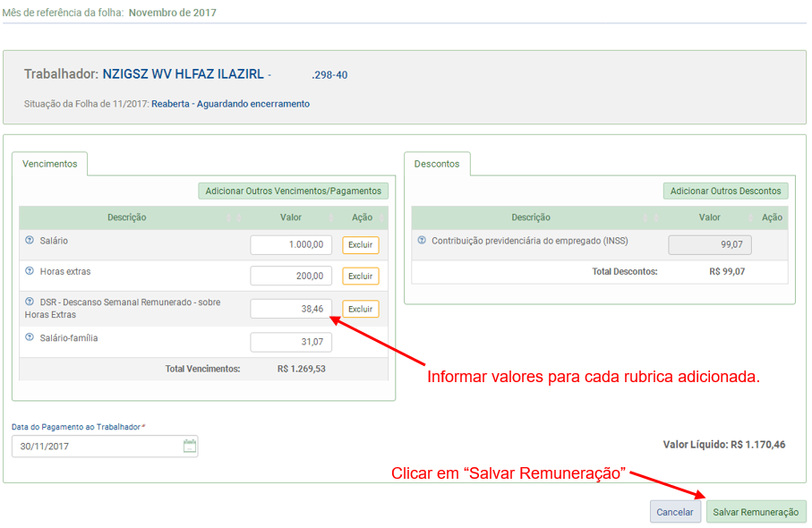This screenshot has height=528, width=812.
Task: Focus the Horas extras value field 200,00
Action: point(291,276)
